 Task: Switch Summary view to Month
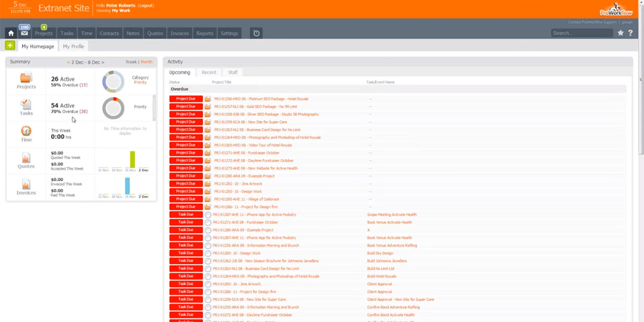(x=147, y=62)
